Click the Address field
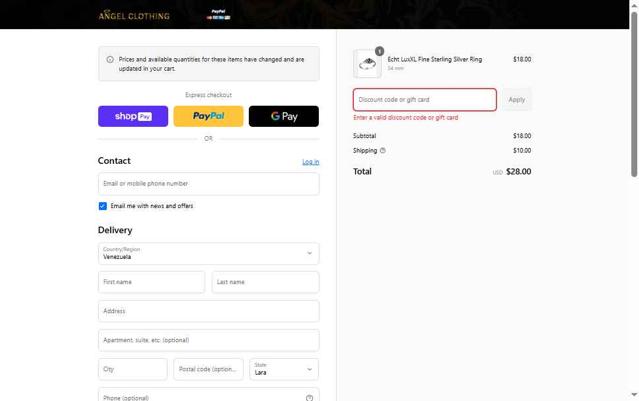The image size is (639, 401). (209, 311)
